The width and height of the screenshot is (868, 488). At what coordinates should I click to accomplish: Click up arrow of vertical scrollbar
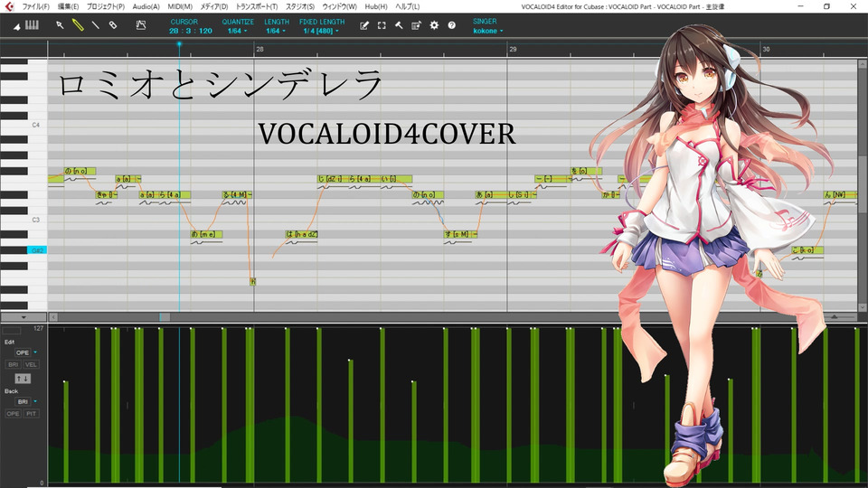pyautogui.click(x=863, y=65)
